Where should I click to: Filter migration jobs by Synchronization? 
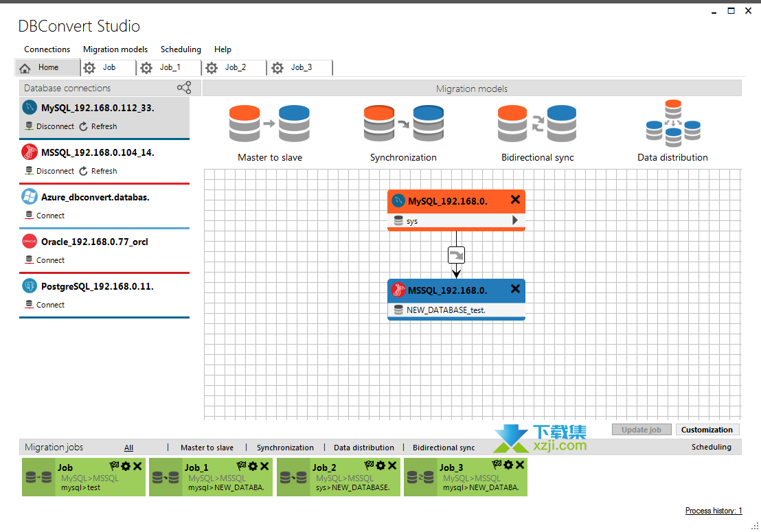coord(286,448)
